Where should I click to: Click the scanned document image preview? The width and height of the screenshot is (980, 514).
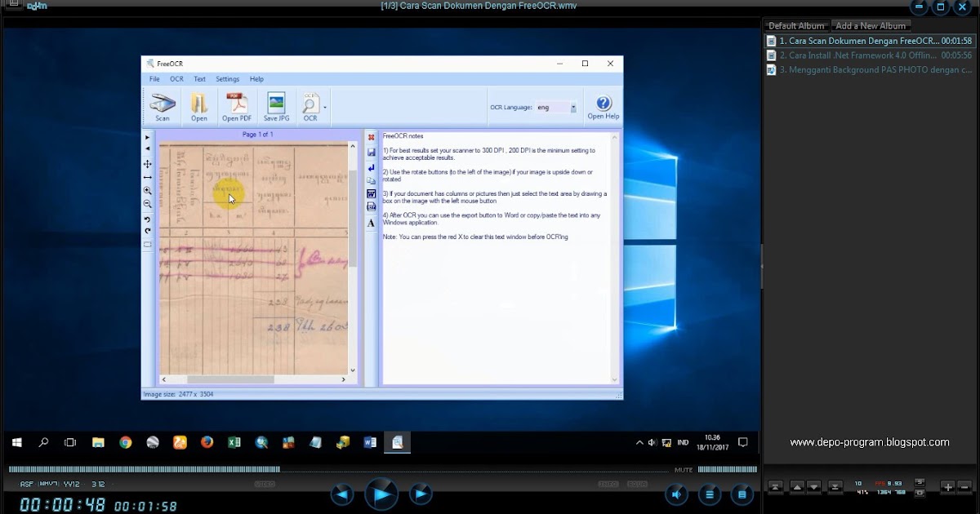pos(253,259)
